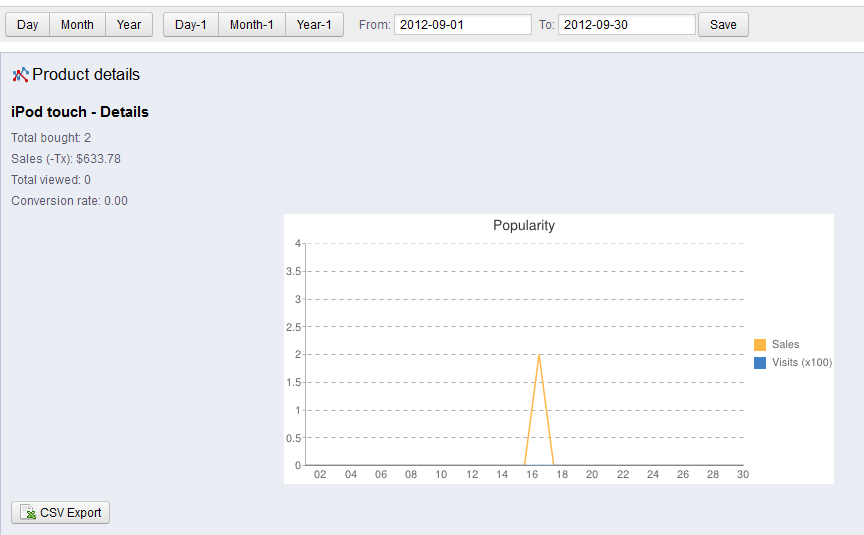Choose the Year-1 preset
The height and width of the screenshot is (535, 864).
coord(314,25)
